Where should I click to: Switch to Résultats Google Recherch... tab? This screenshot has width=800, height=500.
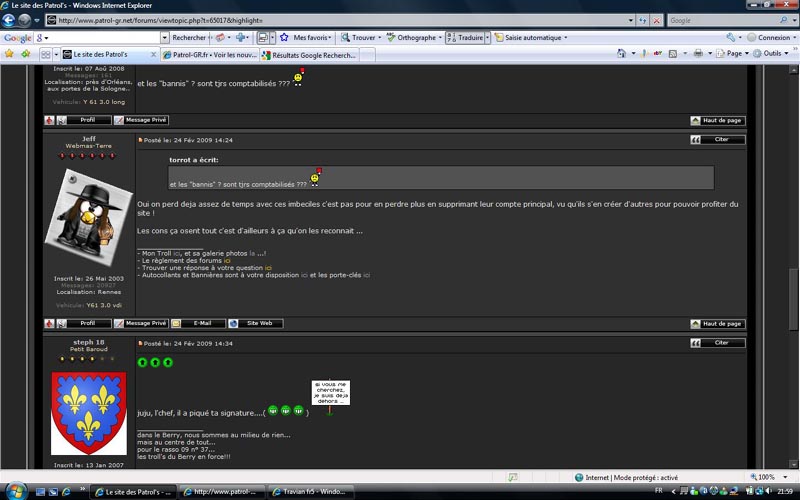(x=310, y=55)
